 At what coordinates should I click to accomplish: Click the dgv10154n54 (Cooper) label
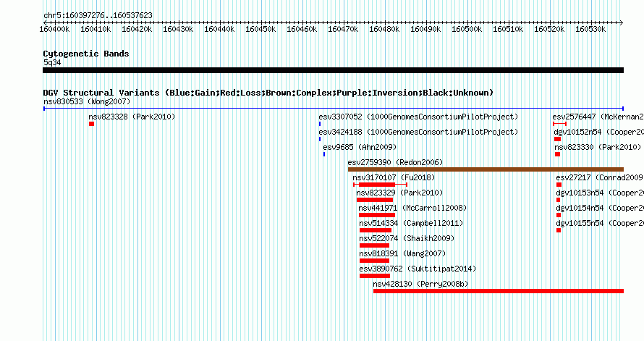pos(600,208)
